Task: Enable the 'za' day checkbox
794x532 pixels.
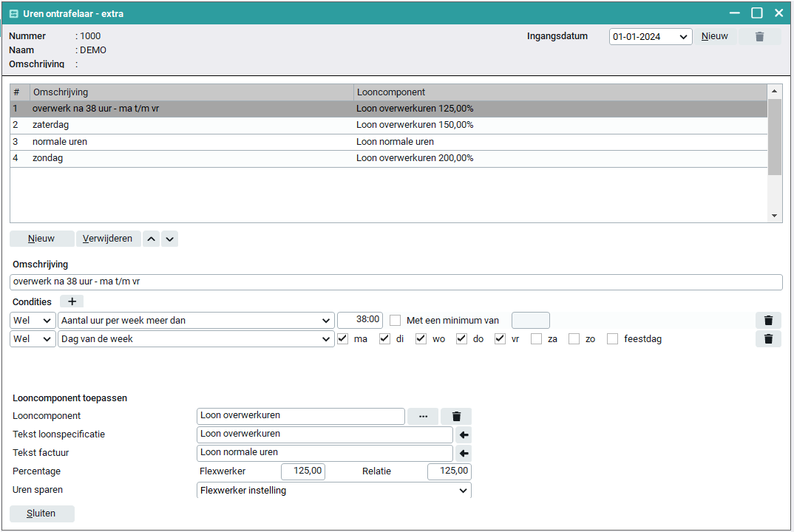Action: pyautogui.click(x=537, y=339)
